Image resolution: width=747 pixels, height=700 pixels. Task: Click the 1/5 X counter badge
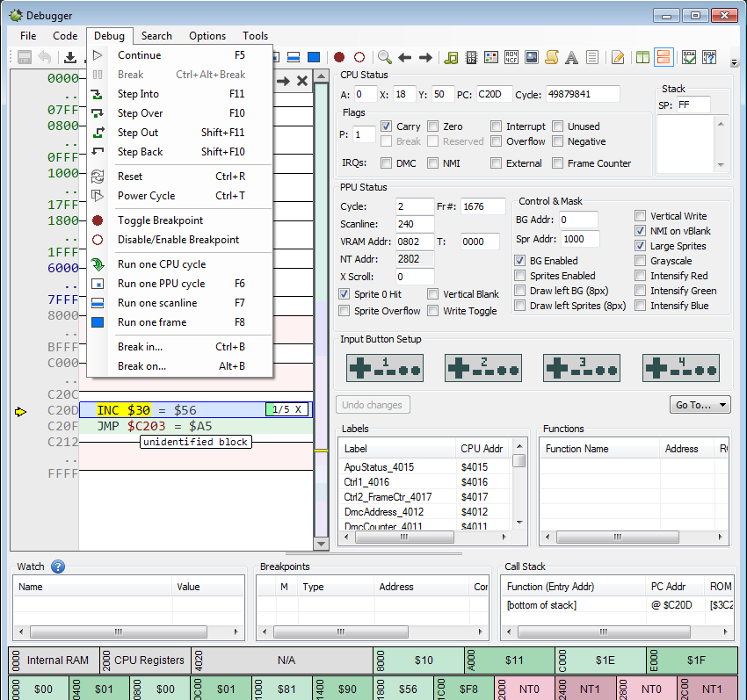pos(286,409)
